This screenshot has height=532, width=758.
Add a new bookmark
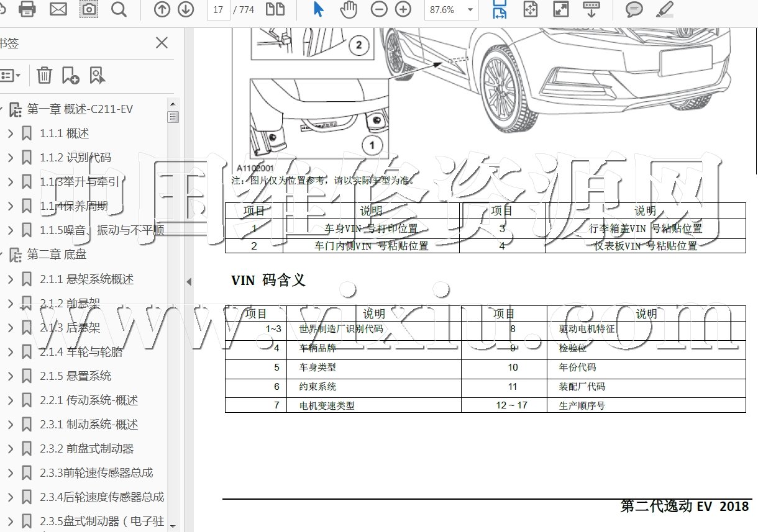click(70, 76)
